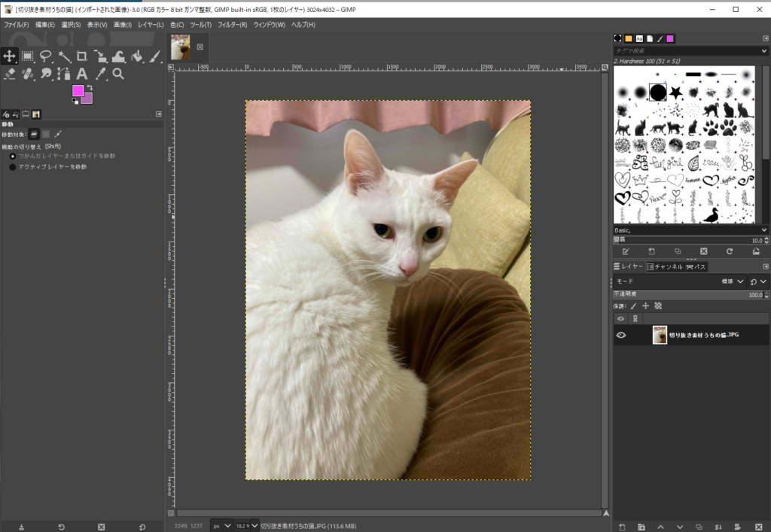Activate the Text tool
771x532 pixels.
click(x=82, y=74)
